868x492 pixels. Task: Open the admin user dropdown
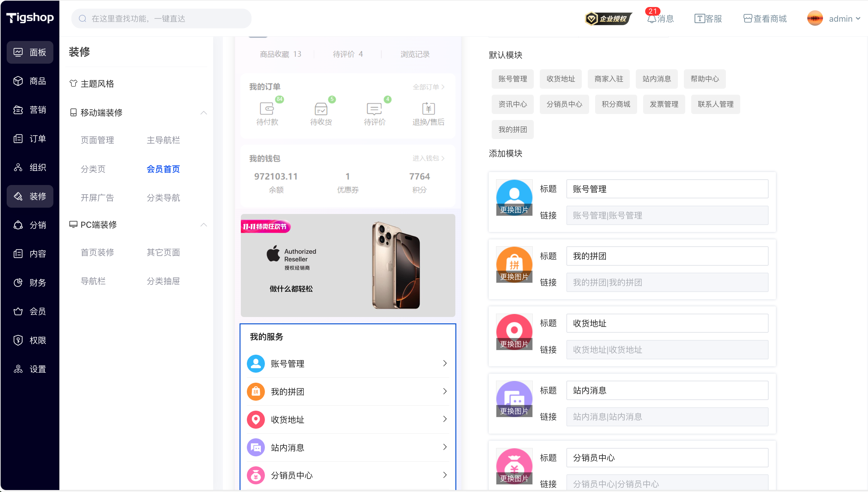click(x=834, y=19)
